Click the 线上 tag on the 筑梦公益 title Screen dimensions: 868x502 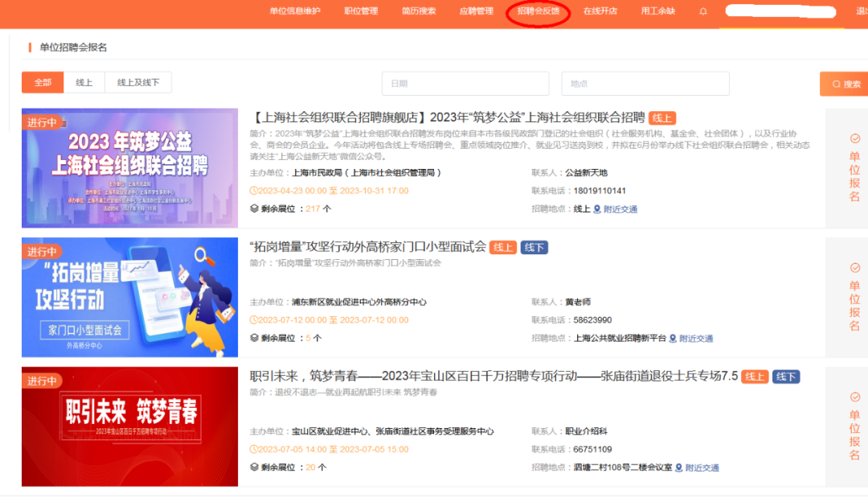tap(662, 118)
